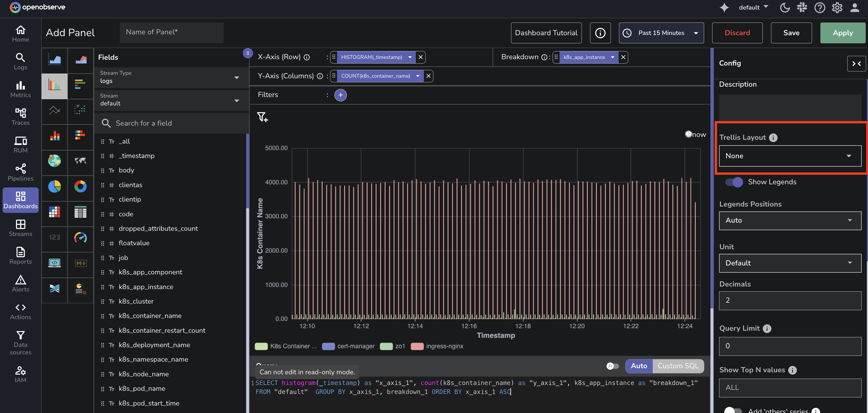Screen dimensions: 868x413
Task: Click the green Apply button
Action: [842, 33]
